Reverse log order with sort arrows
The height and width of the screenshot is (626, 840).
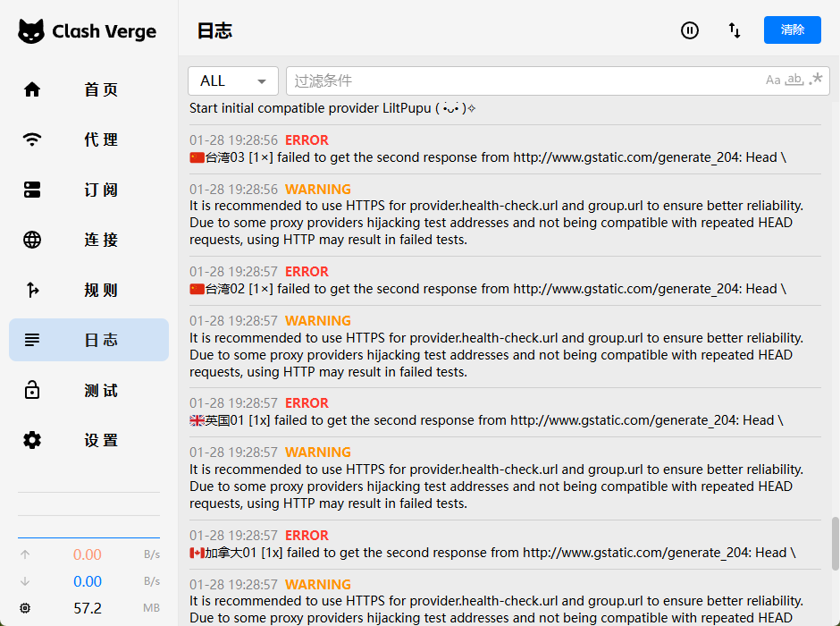coord(735,30)
